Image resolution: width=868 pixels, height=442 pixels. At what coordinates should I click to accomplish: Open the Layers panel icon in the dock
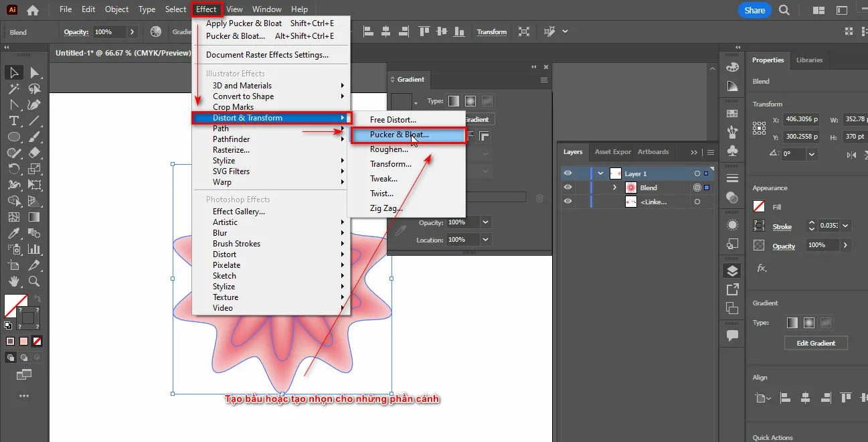[732, 271]
